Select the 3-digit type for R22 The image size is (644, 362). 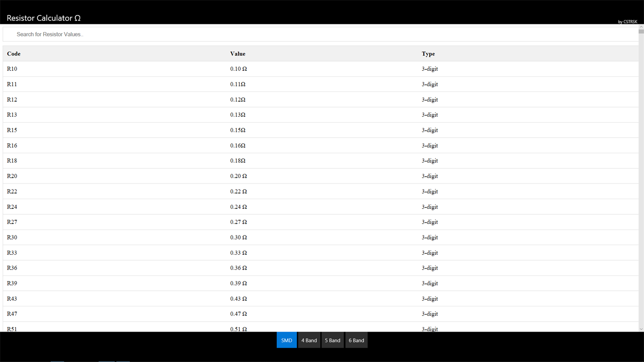pos(429,191)
